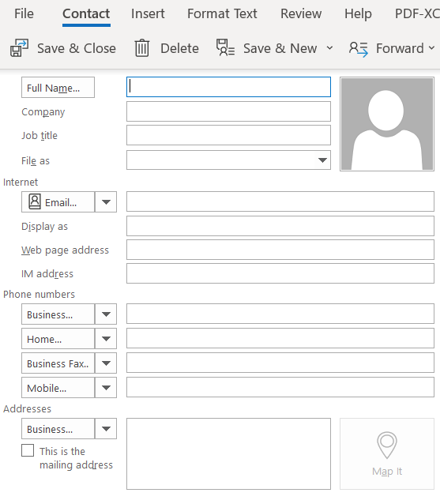Open the Review tab
This screenshot has height=504, width=440.
(301, 13)
